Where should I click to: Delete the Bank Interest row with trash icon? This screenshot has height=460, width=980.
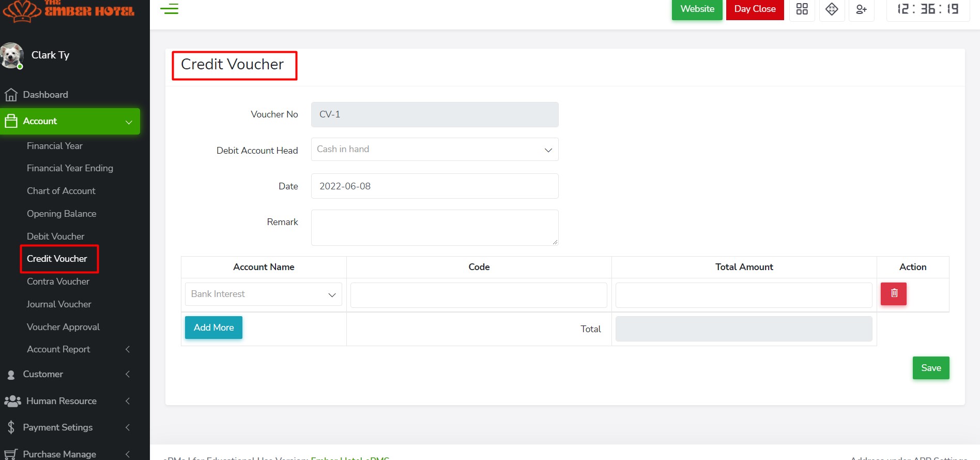[894, 293]
